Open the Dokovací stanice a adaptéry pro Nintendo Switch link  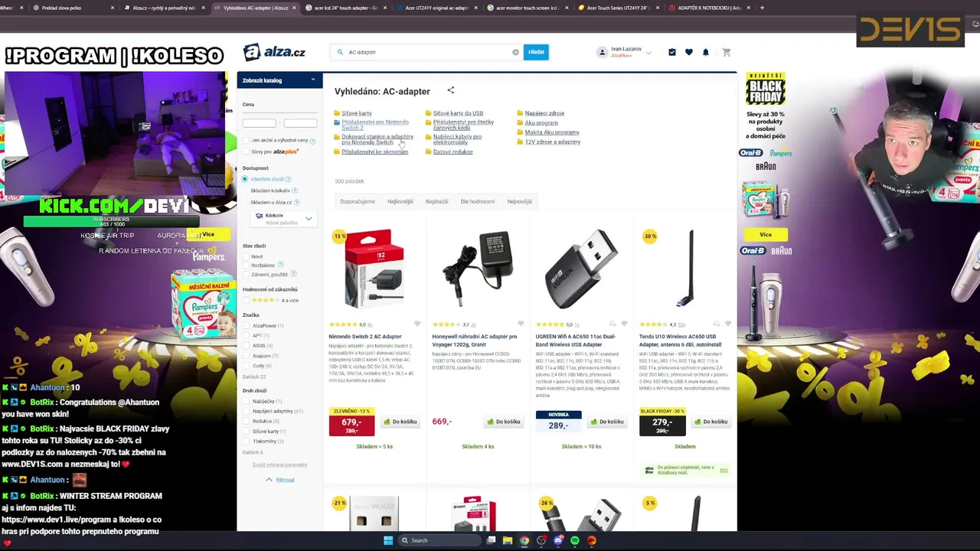377,139
